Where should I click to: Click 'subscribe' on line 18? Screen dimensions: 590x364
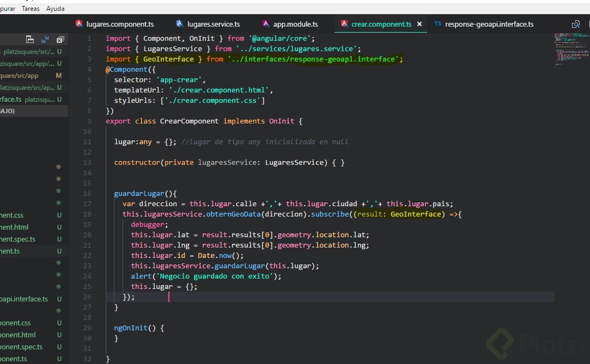[x=330, y=214]
